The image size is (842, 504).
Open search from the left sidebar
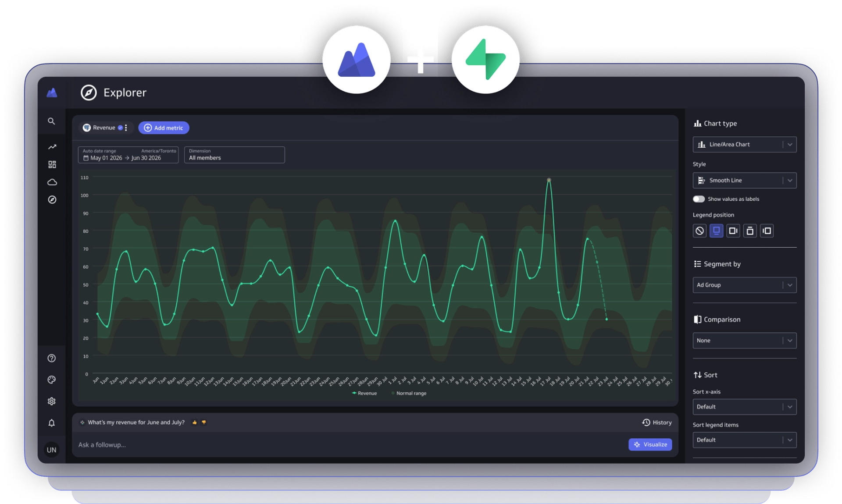pyautogui.click(x=51, y=121)
